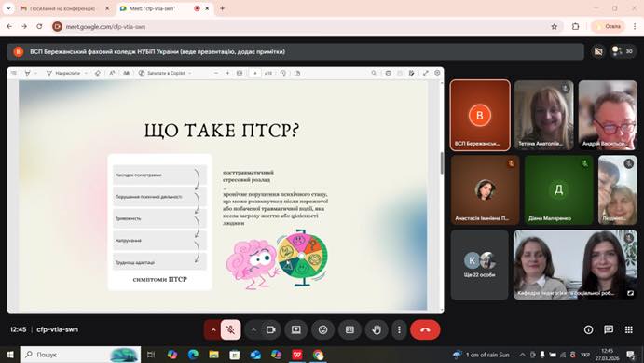Zoom in with plus in PDF toolbar

[227, 73]
